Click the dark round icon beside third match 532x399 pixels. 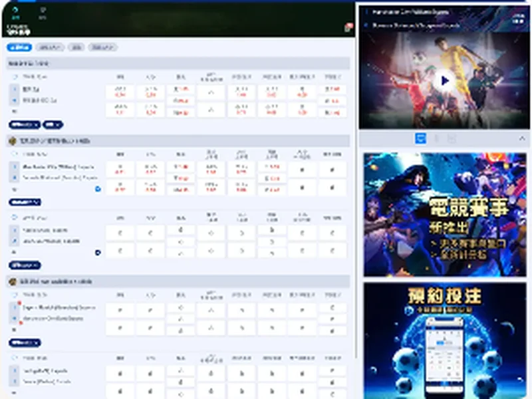pyautogui.click(x=98, y=253)
